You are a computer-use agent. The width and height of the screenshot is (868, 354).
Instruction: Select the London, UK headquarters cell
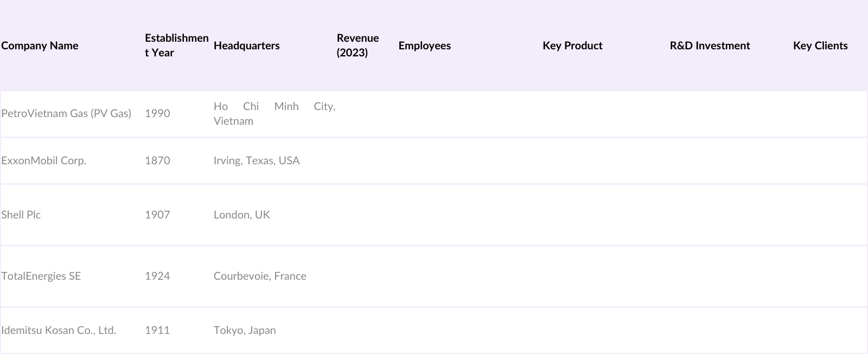[242, 215]
